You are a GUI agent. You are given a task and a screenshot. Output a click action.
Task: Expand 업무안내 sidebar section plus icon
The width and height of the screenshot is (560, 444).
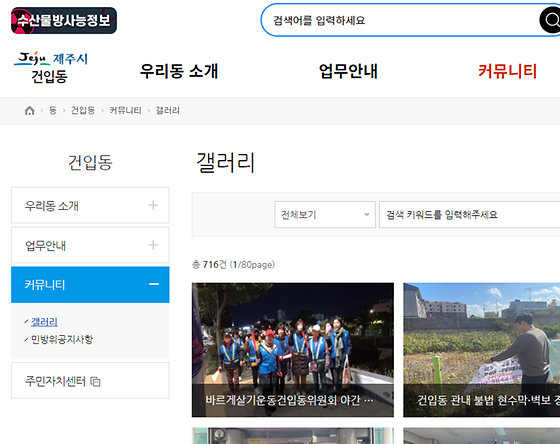coord(153,245)
